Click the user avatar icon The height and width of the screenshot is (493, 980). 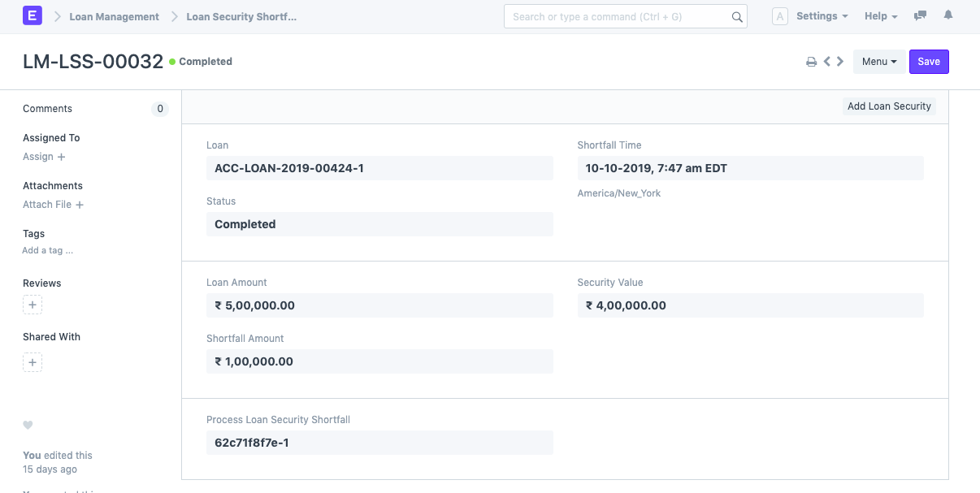779,15
